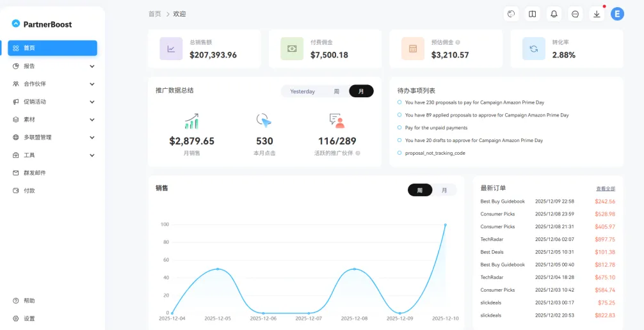This screenshot has width=644, height=330.
Task: Switch the 销售 chart to 月
Action: pos(444,191)
